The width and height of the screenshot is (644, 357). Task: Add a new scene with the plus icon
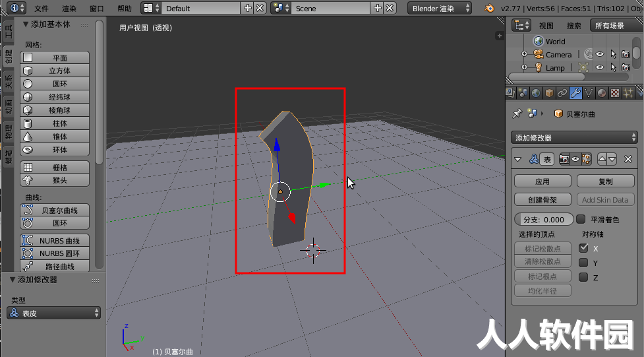pos(378,8)
